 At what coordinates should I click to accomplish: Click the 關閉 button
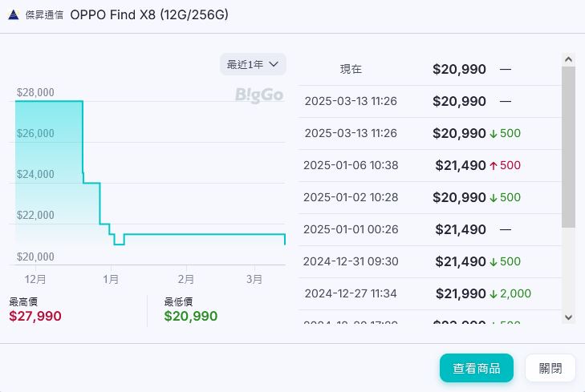550,368
